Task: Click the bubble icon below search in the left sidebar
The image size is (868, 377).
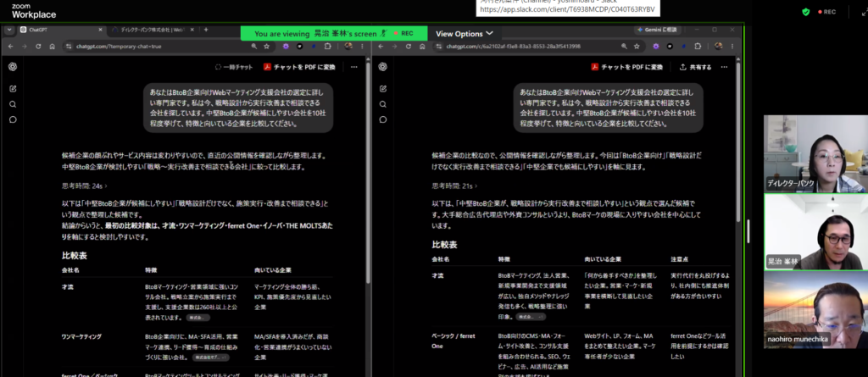Action: [x=13, y=119]
